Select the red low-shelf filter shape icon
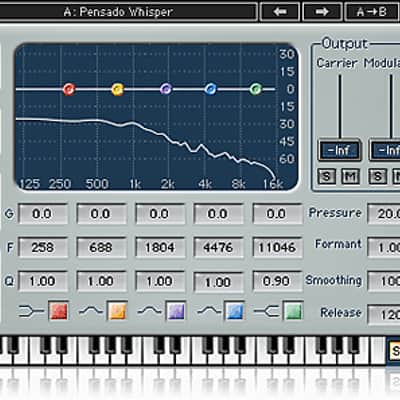This screenshot has width=400, height=400. click(x=32, y=311)
